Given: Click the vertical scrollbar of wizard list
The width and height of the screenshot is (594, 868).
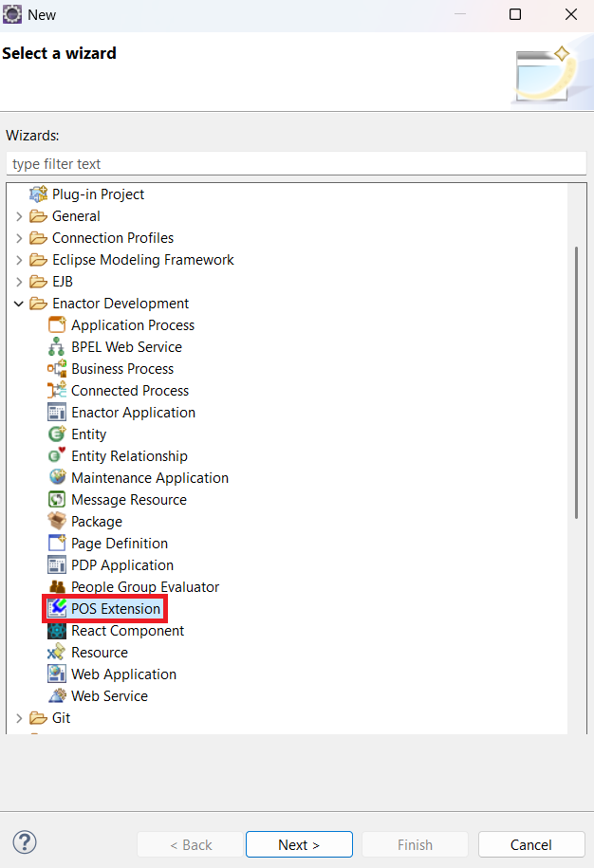Looking at the screenshot, I should pyautogui.click(x=576, y=379).
